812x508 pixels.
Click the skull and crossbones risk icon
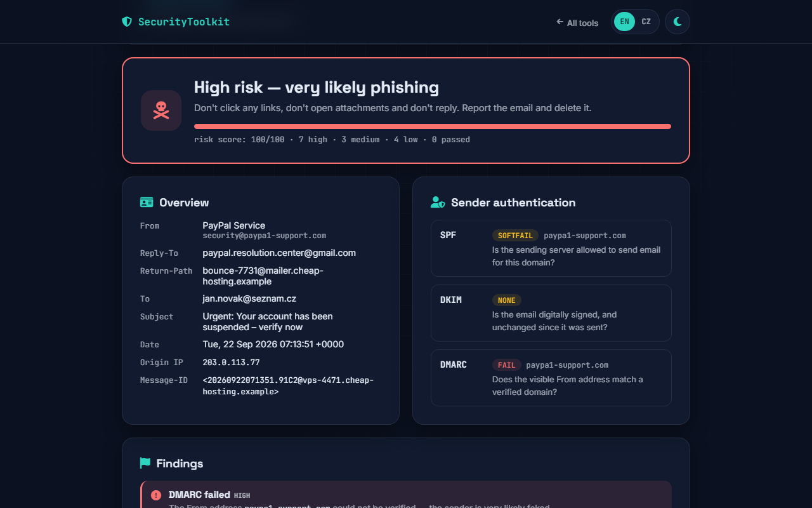[x=161, y=110]
